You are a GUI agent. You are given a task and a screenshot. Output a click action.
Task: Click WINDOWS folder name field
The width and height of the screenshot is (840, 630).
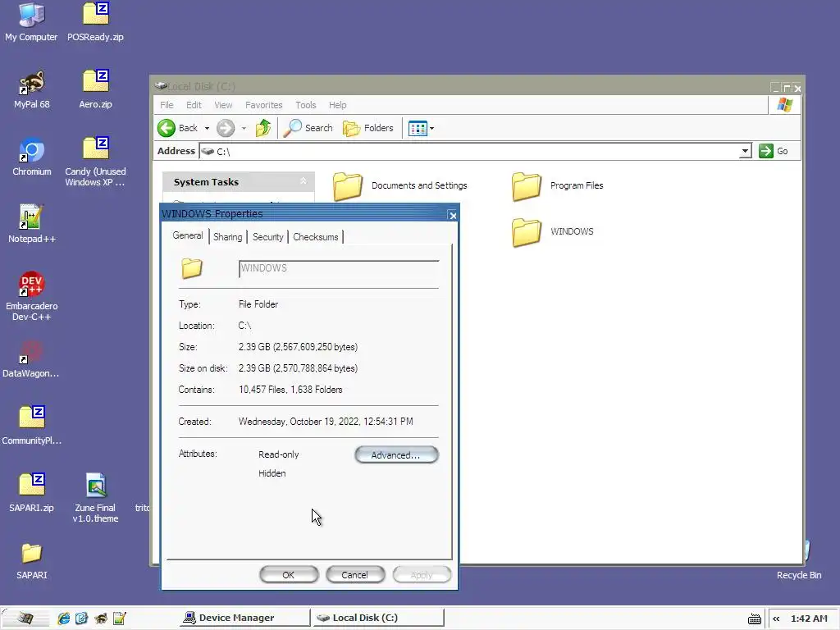coord(339,268)
